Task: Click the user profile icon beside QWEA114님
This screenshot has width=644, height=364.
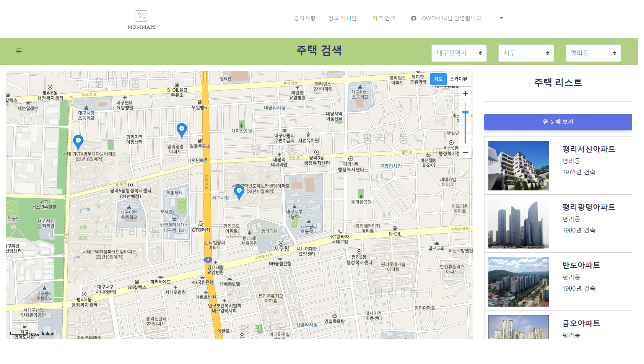Action: (x=414, y=18)
